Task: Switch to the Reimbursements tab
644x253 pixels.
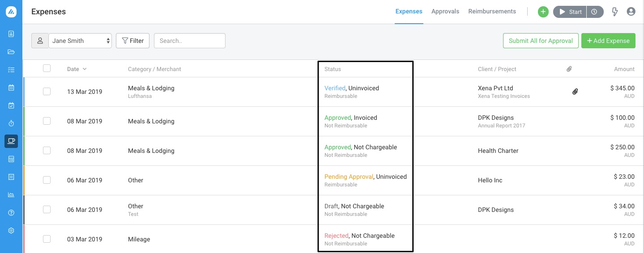Action: pos(492,12)
